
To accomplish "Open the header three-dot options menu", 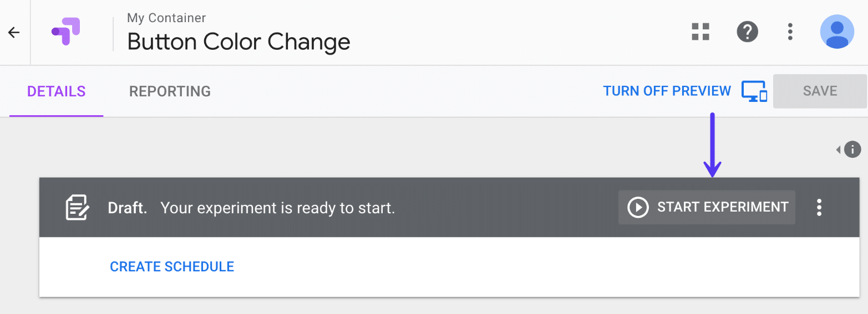I will click(x=790, y=32).
